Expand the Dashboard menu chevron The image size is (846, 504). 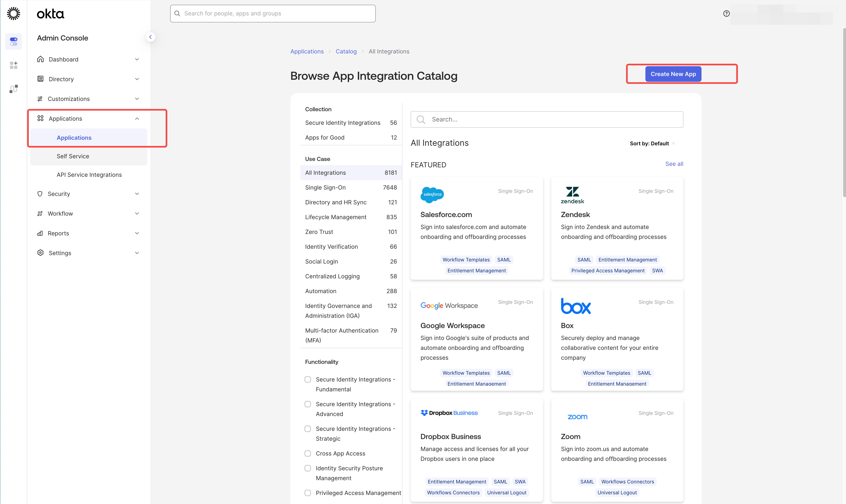[137, 59]
